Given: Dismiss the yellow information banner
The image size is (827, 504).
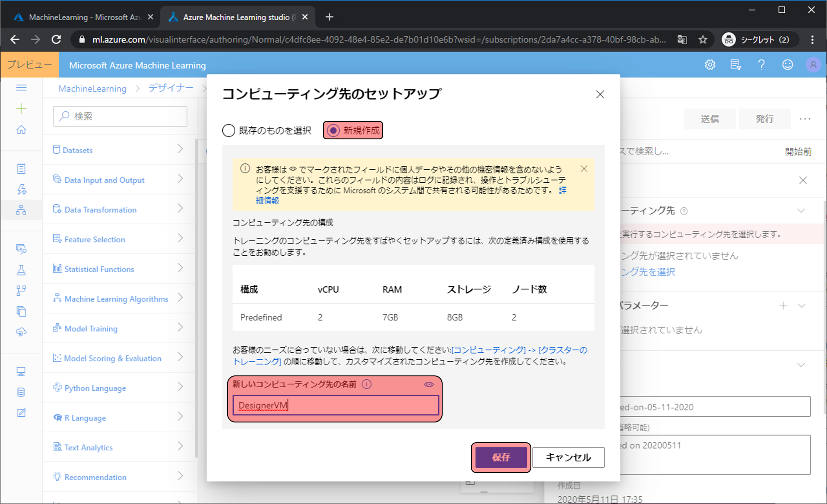Looking at the screenshot, I should 584,169.
